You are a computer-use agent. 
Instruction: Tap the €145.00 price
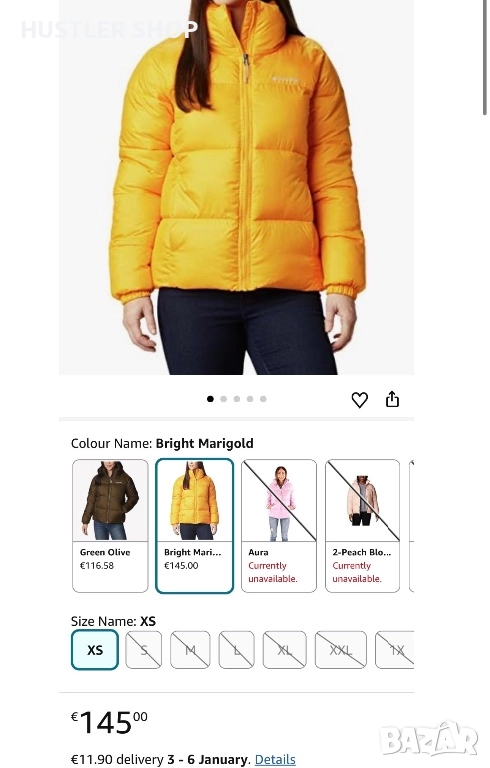coord(109,722)
